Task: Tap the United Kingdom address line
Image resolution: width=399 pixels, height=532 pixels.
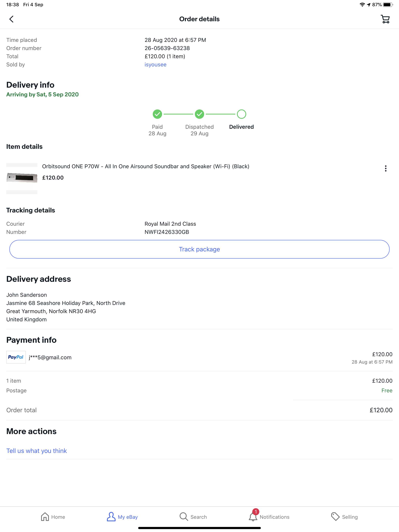Action: [26, 319]
